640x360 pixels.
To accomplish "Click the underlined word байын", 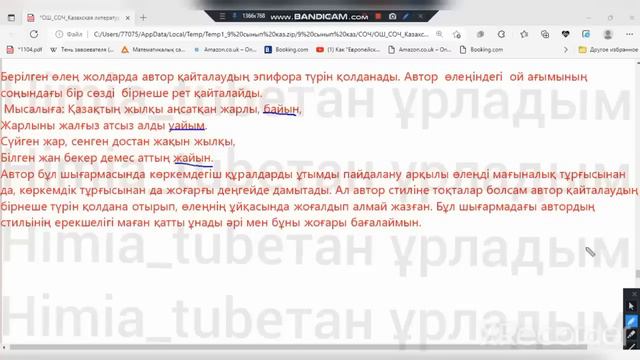I will tap(281, 109).
